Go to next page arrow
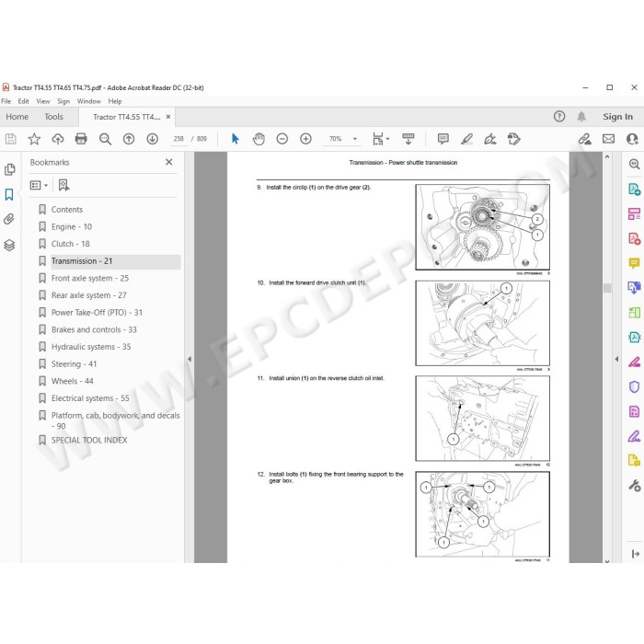 click(153, 139)
